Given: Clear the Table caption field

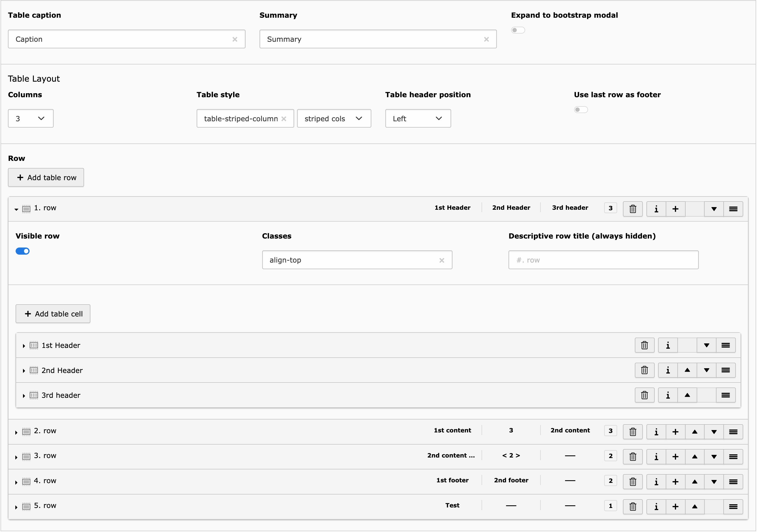Looking at the screenshot, I should pos(235,39).
